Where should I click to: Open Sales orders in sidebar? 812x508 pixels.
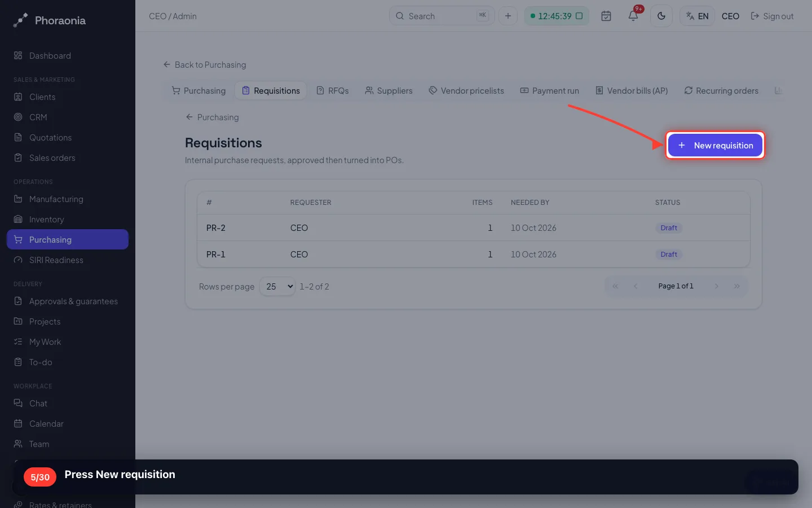(x=68, y=158)
